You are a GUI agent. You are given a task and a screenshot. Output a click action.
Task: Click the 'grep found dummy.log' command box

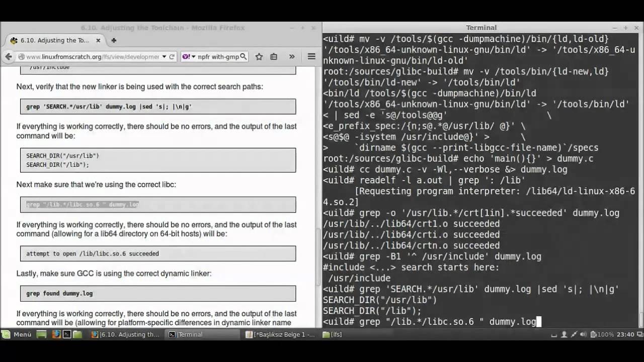pyautogui.click(x=158, y=293)
